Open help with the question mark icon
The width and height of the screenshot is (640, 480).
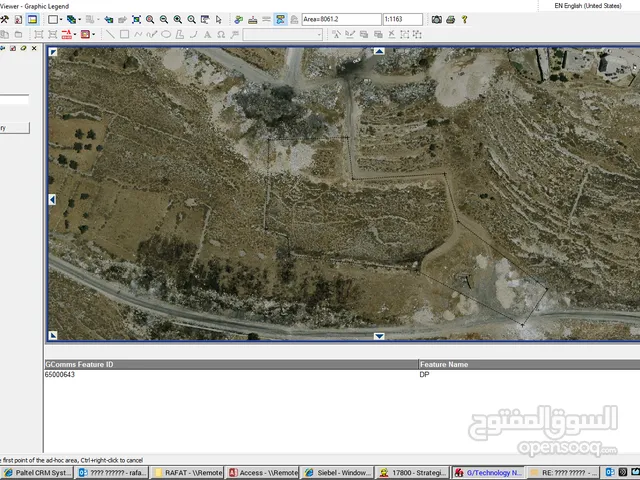pyautogui.click(x=465, y=19)
